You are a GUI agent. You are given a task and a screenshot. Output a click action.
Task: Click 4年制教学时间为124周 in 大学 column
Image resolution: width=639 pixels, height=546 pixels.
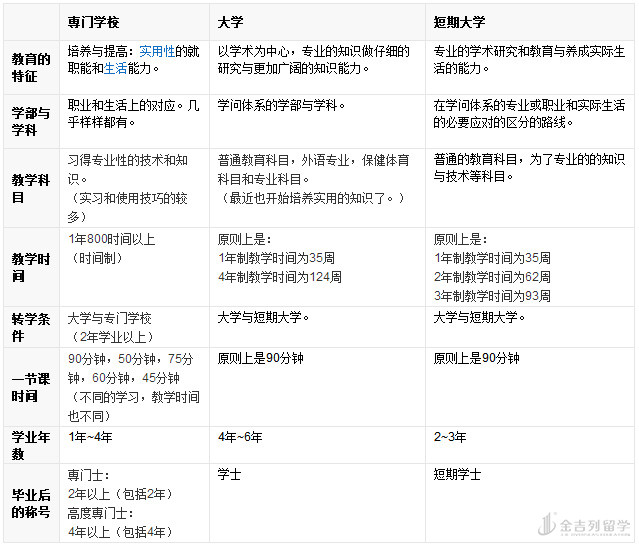point(279,276)
